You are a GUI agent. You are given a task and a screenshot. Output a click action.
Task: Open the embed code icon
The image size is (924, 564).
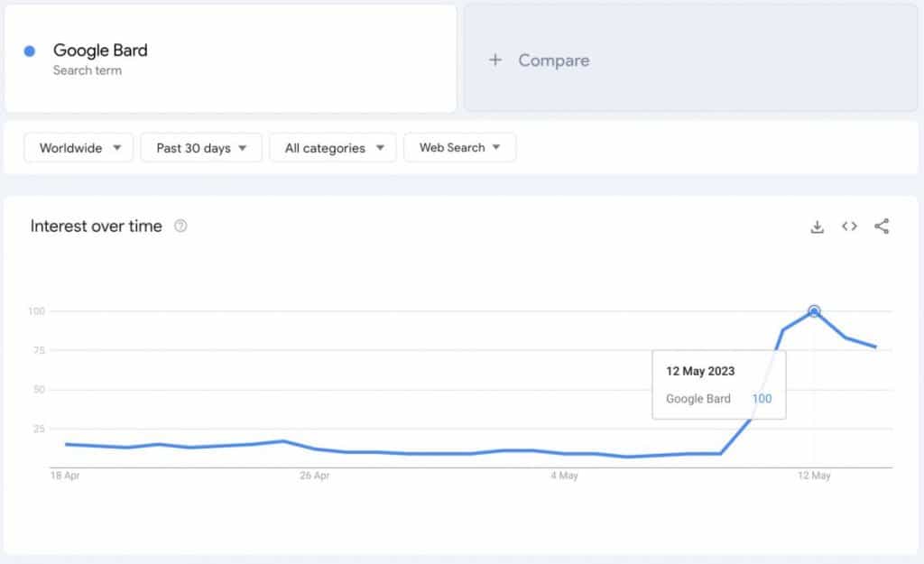849,227
